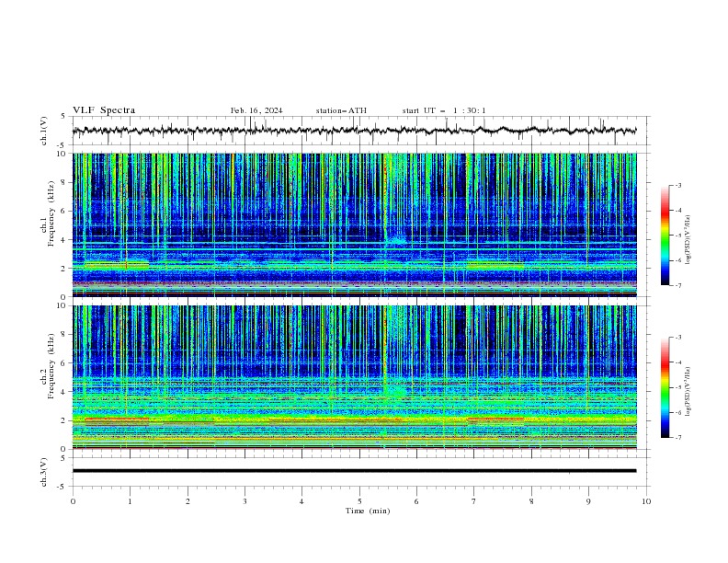Screen dimensions: 728x563
Task: Click the "ch.3(V)" axis label
Action: pyautogui.click(x=44, y=472)
